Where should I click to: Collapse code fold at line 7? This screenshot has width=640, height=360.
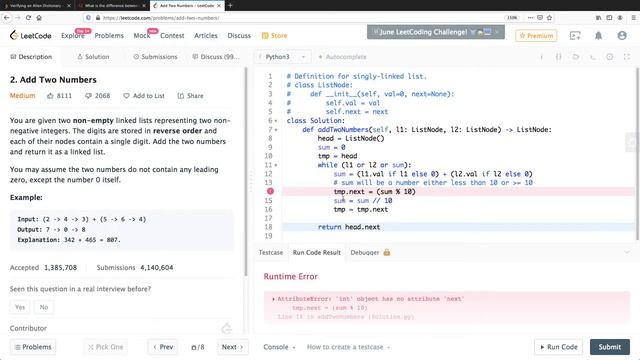click(x=276, y=130)
